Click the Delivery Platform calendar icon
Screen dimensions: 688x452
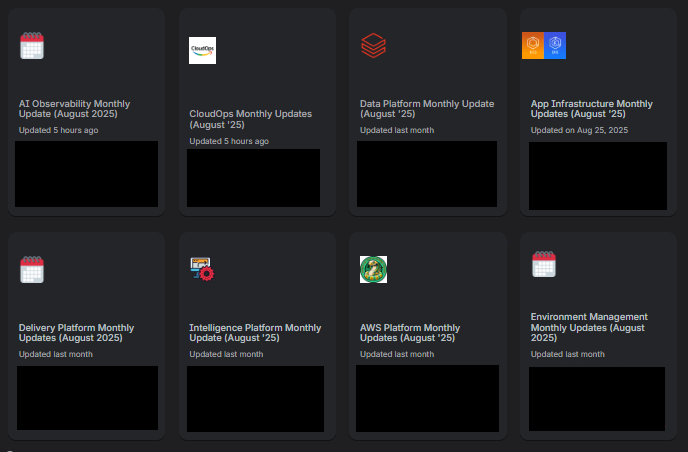32,269
